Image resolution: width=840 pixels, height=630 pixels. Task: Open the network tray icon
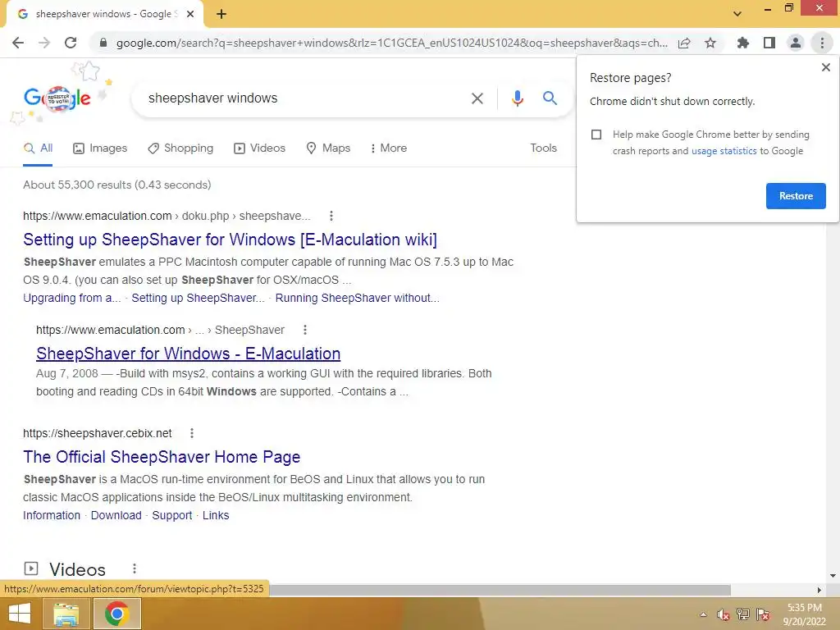[x=743, y=614]
